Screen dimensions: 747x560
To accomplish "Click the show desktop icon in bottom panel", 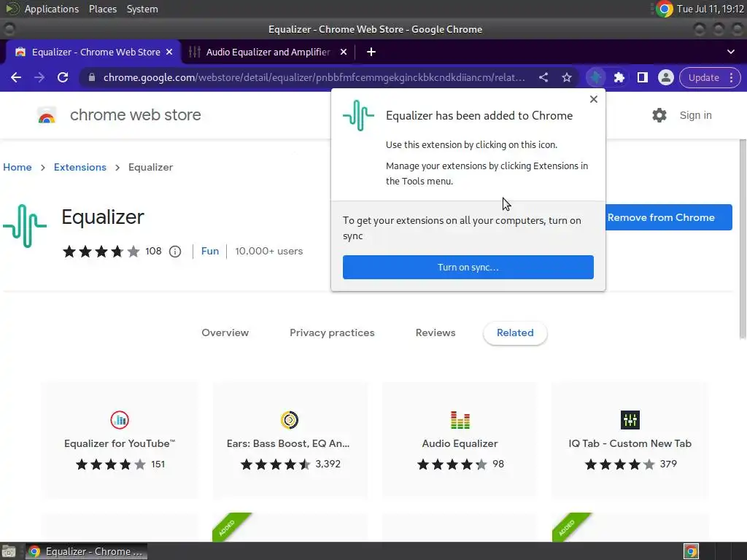I will point(8,551).
